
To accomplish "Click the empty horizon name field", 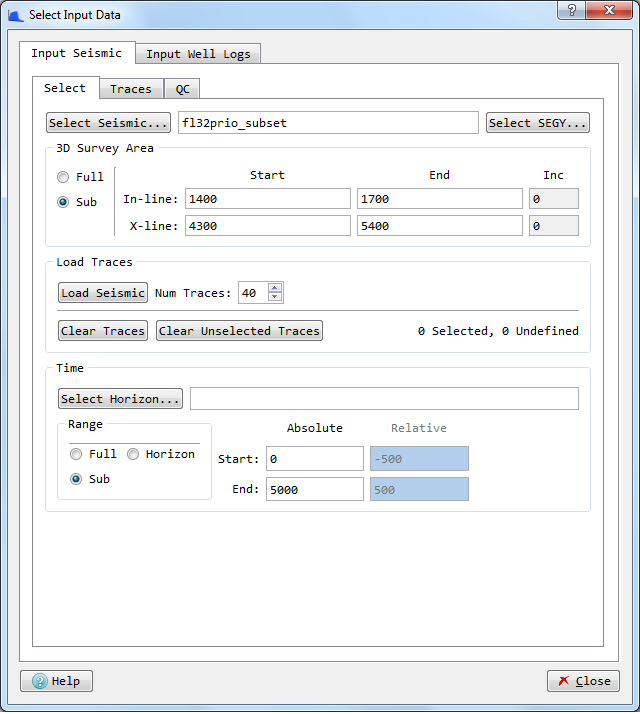I will click(384, 399).
